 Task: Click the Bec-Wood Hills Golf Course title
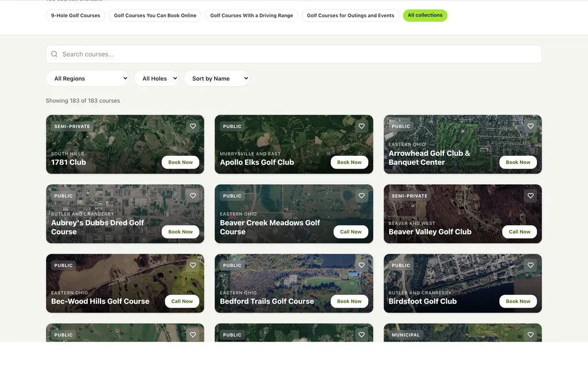tap(100, 301)
